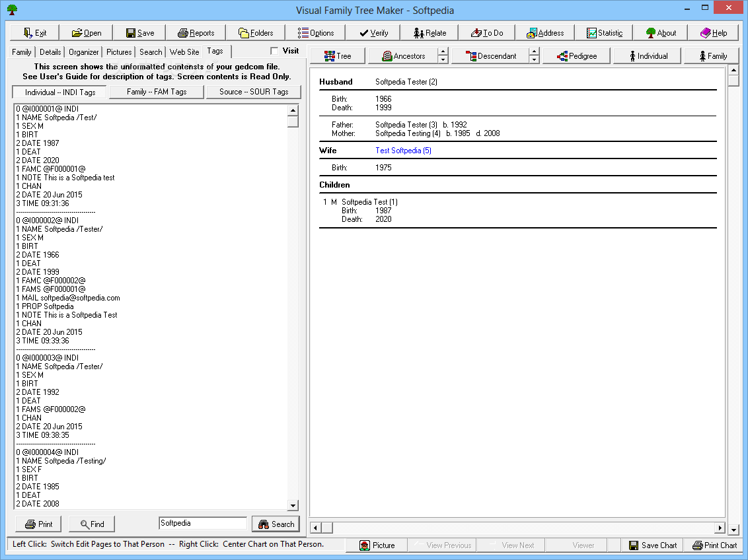Switch to the Web Site tab
Screen dimensions: 748x560
(x=184, y=52)
